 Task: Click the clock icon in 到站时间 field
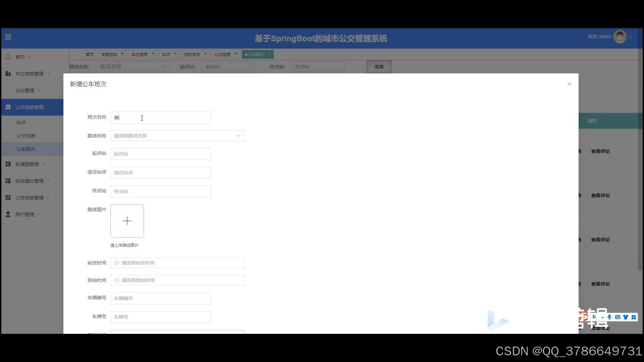tap(117, 280)
